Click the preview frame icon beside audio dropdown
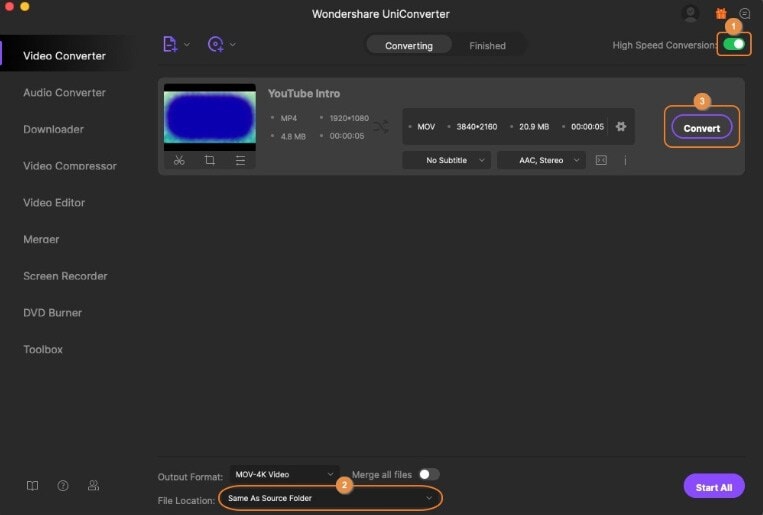 tap(601, 160)
